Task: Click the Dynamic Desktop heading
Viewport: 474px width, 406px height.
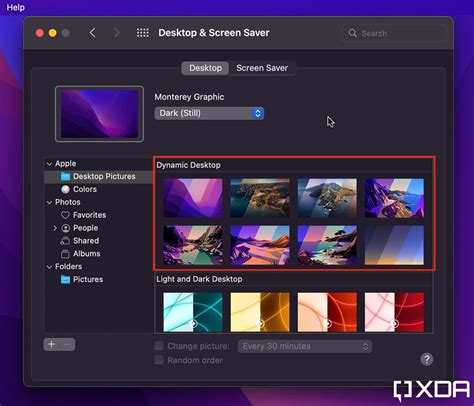Action: [x=188, y=165]
